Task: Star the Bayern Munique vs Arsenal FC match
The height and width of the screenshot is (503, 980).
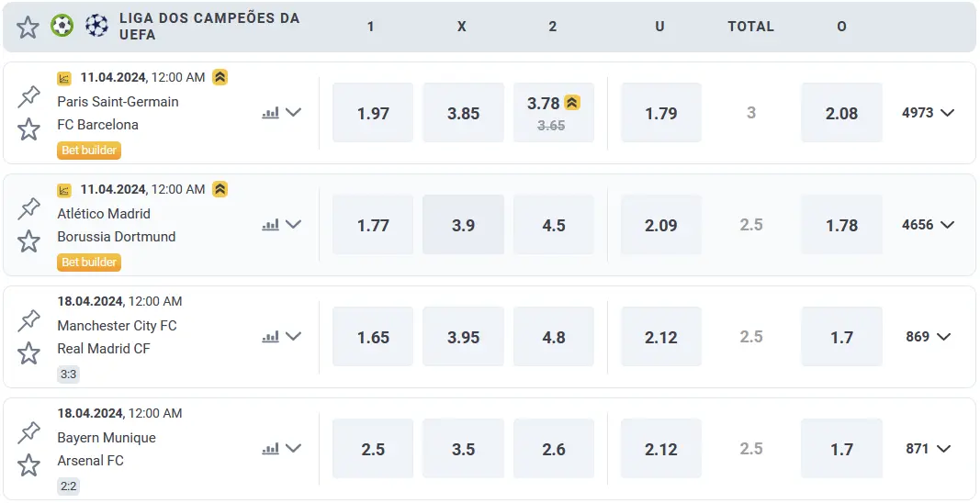Action: 29,465
